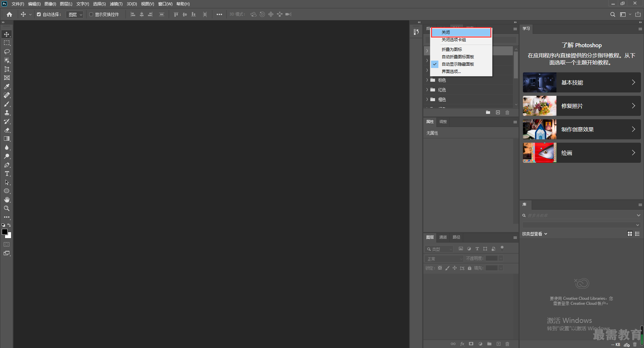Select the Spot Healing Brush tool
Screen dimensions: 644x348
point(7,95)
